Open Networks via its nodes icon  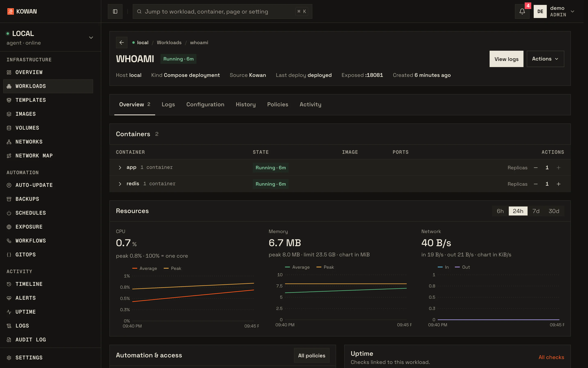(x=9, y=142)
